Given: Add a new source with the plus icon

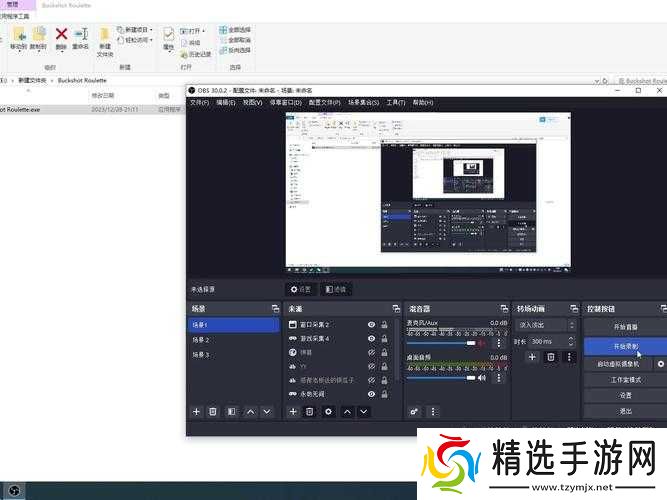Looking at the screenshot, I should (x=294, y=411).
